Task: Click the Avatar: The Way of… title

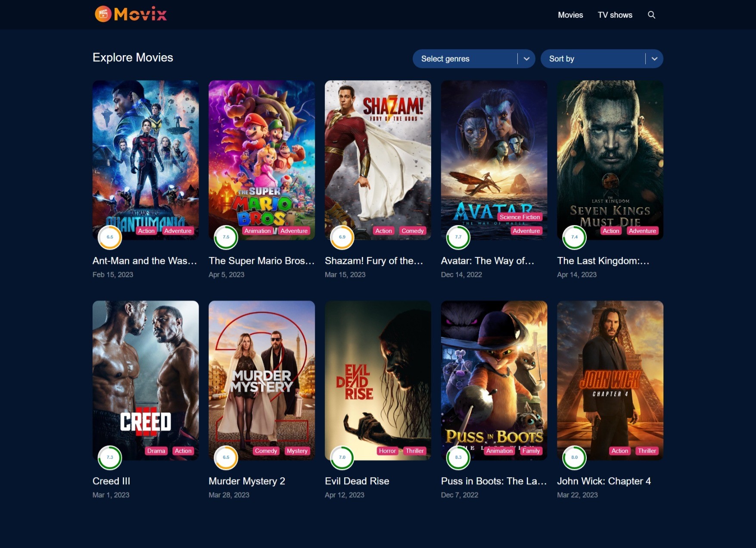Action: tap(488, 261)
